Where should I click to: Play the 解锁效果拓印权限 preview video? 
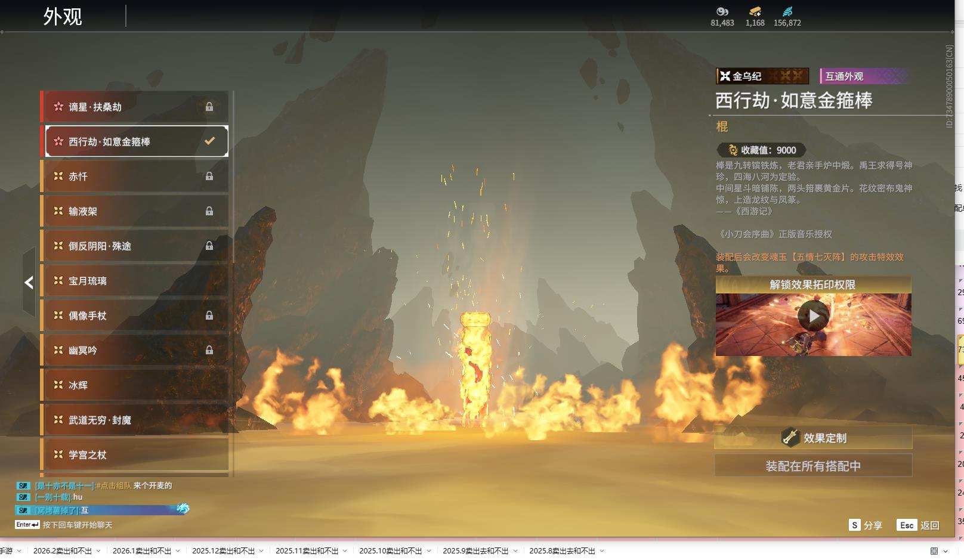[x=813, y=316]
